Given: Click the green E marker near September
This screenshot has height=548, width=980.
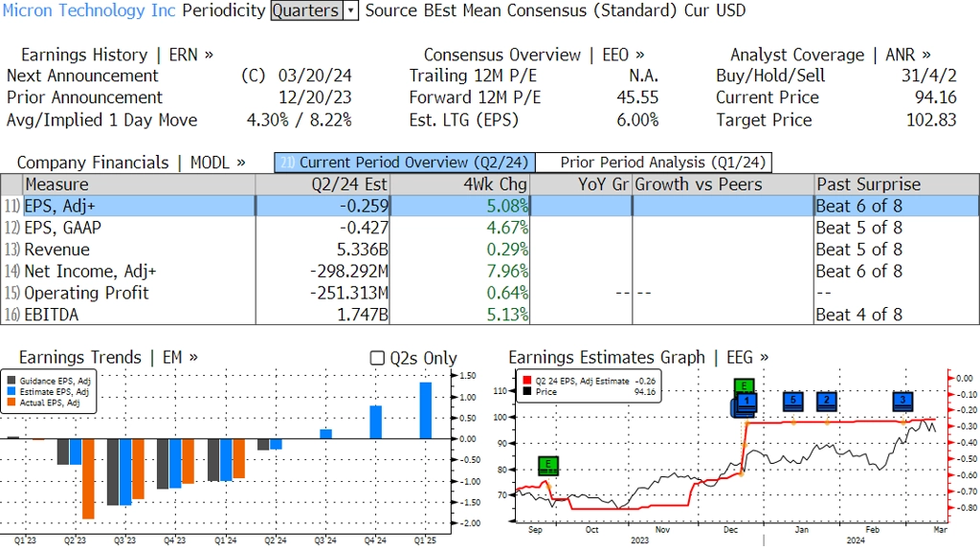Looking at the screenshot, I should (548, 466).
